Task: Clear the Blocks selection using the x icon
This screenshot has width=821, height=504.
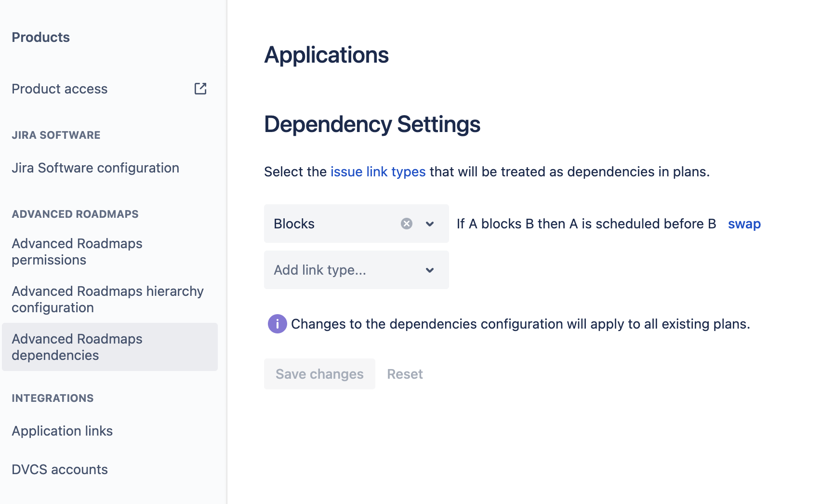Action: pyautogui.click(x=406, y=223)
